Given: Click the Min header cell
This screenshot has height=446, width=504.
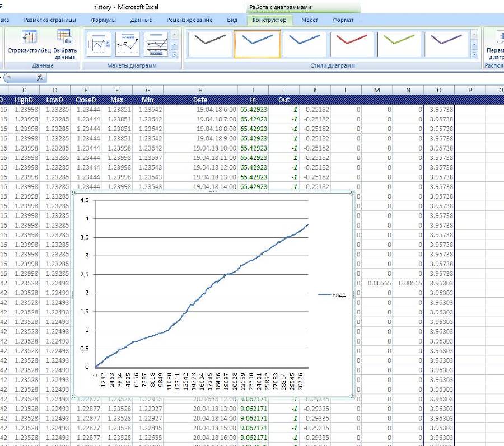Looking at the screenshot, I should tap(148, 100).
